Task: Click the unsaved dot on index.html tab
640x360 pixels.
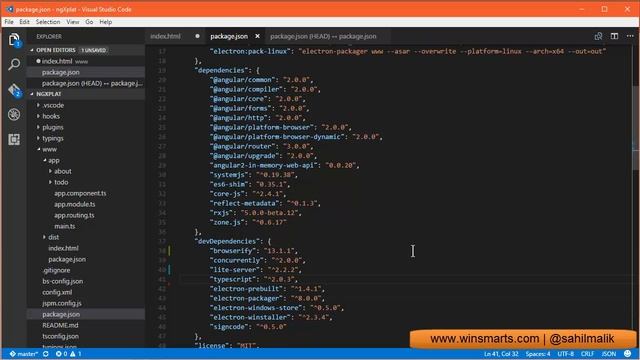Action: [x=198, y=36]
